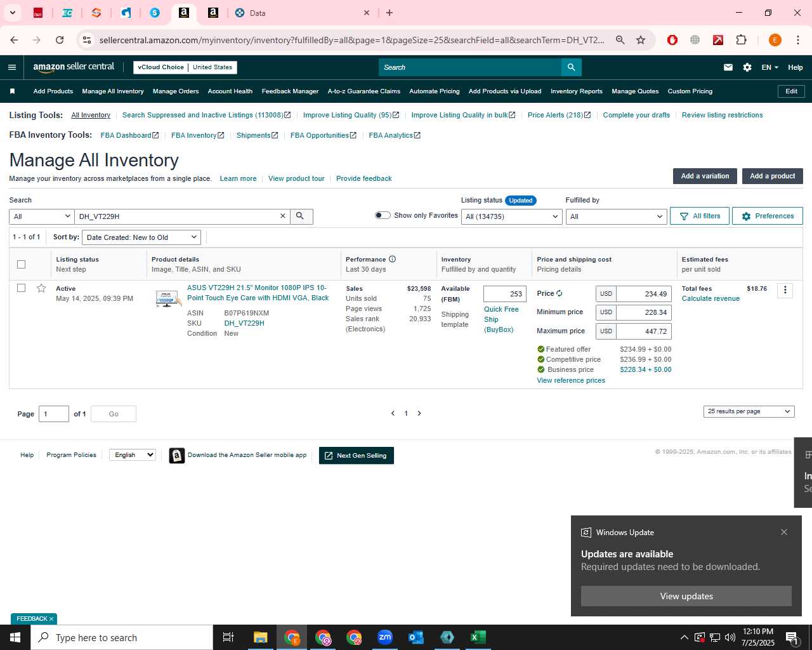Open the All filters button
Viewport: 812px width, 650px height.
pyautogui.click(x=700, y=216)
